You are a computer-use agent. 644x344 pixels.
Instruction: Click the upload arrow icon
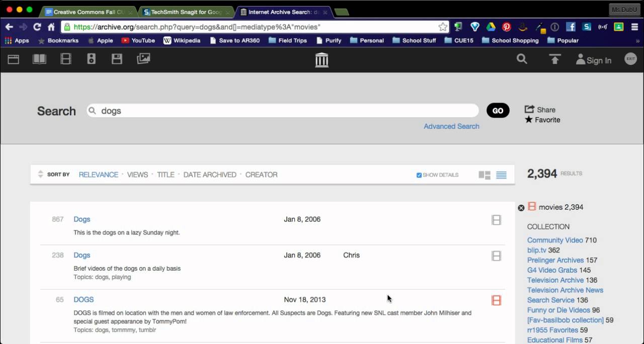[554, 59]
